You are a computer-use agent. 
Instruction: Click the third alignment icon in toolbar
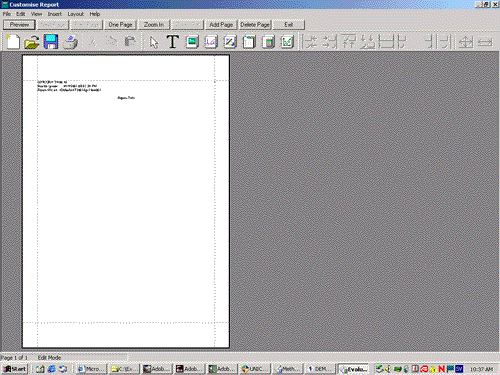click(349, 42)
